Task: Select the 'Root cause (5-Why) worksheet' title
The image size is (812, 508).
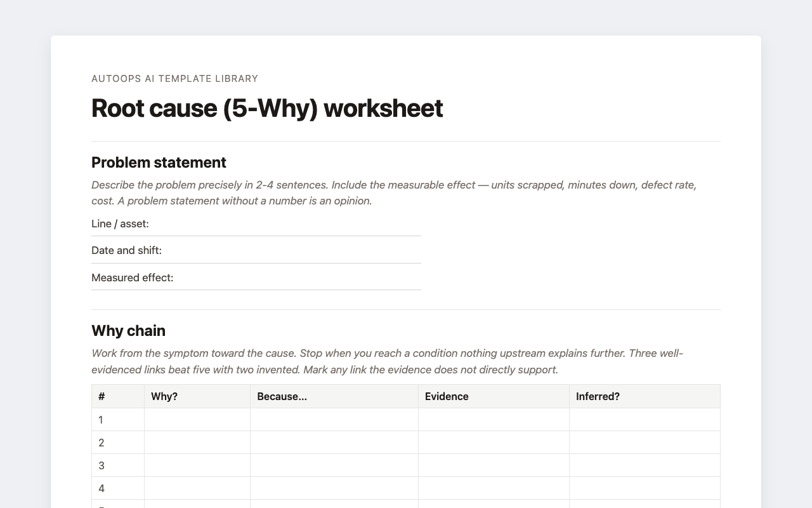Action: click(267, 108)
